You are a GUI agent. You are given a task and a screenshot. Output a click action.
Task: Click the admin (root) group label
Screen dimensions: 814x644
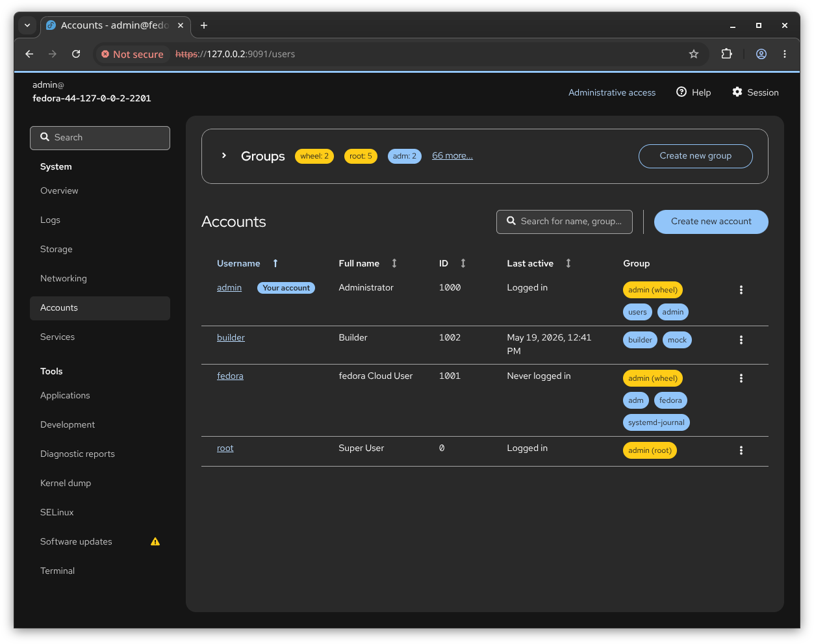[650, 450]
